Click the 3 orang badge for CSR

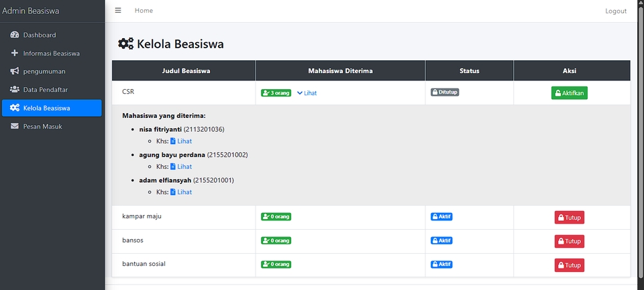pyautogui.click(x=276, y=93)
